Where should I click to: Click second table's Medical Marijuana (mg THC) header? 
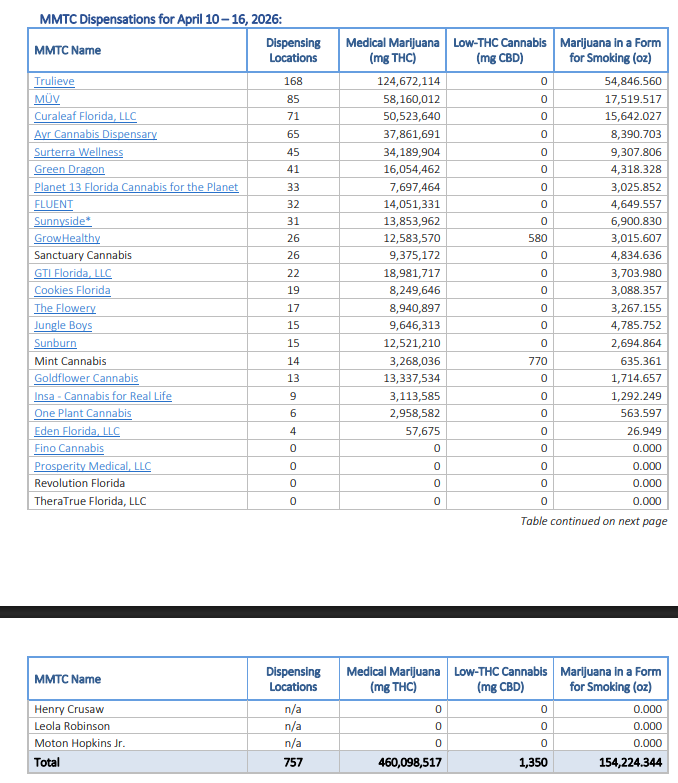point(393,679)
